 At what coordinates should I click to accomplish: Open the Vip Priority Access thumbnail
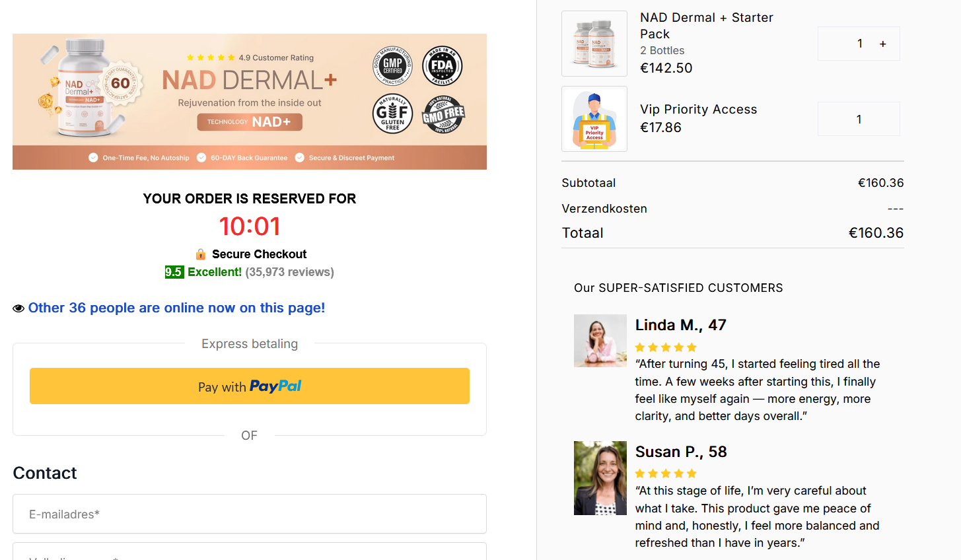pos(594,119)
